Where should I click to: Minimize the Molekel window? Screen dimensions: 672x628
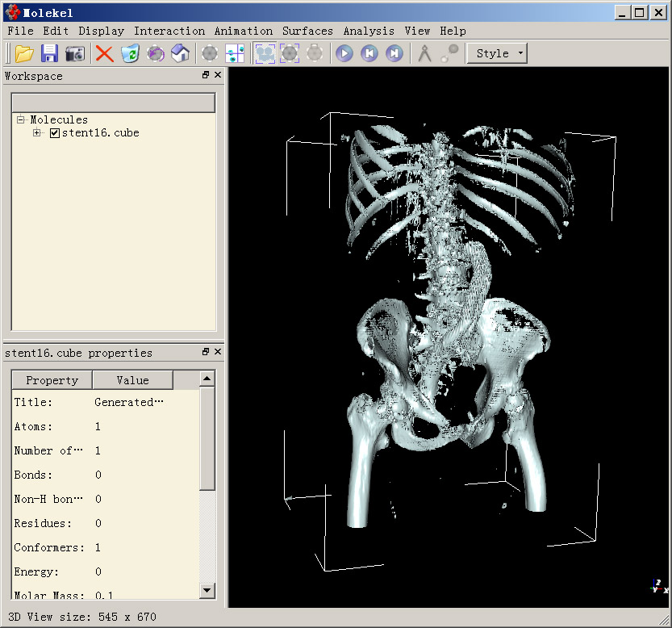click(x=622, y=12)
